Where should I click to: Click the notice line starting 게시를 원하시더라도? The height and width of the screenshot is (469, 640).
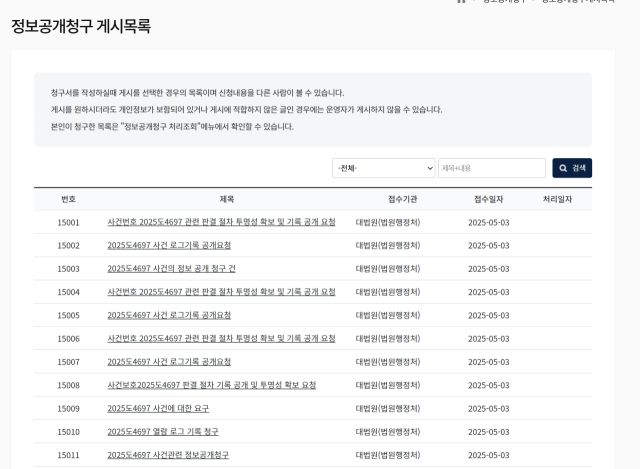pyautogui.click(x=246, y=109)
